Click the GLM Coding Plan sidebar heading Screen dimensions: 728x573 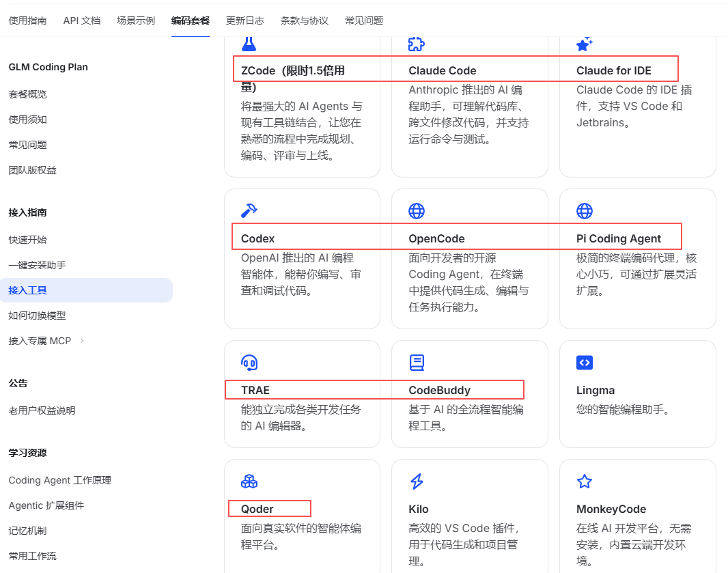48,67
